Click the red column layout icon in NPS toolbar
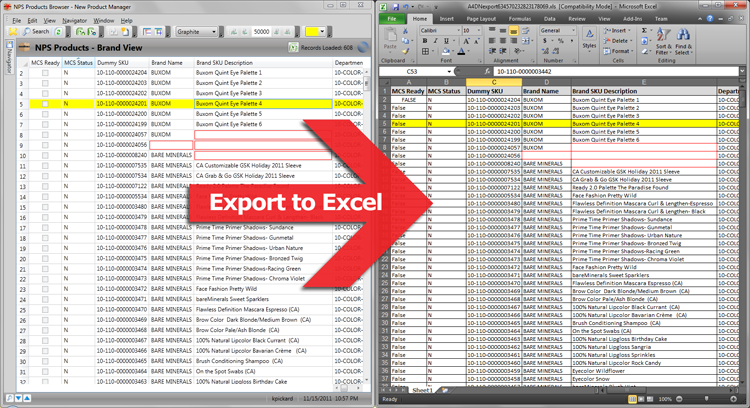The width and height of the screenshot is (750, 408). pyautogui.click(x=147, y=32)
